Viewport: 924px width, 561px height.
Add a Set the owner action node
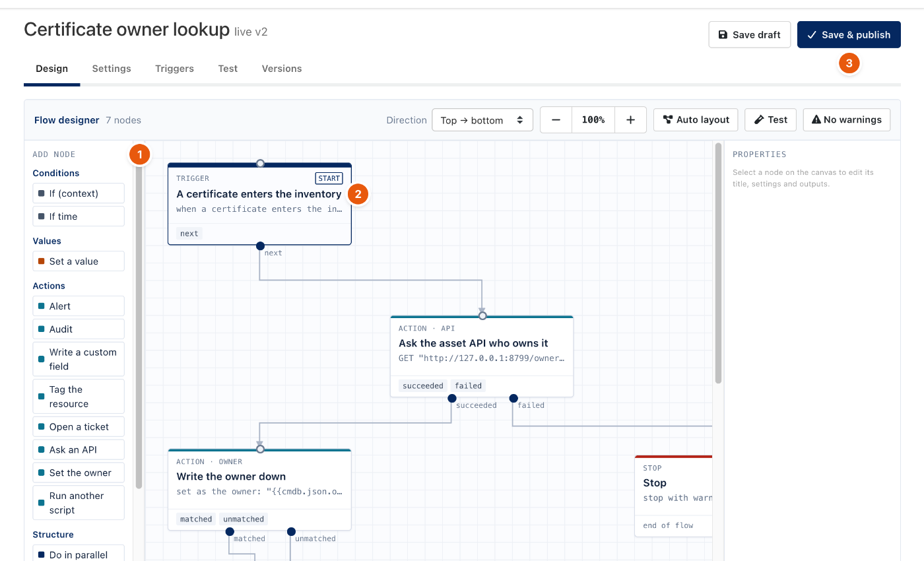tap(79, 473)
